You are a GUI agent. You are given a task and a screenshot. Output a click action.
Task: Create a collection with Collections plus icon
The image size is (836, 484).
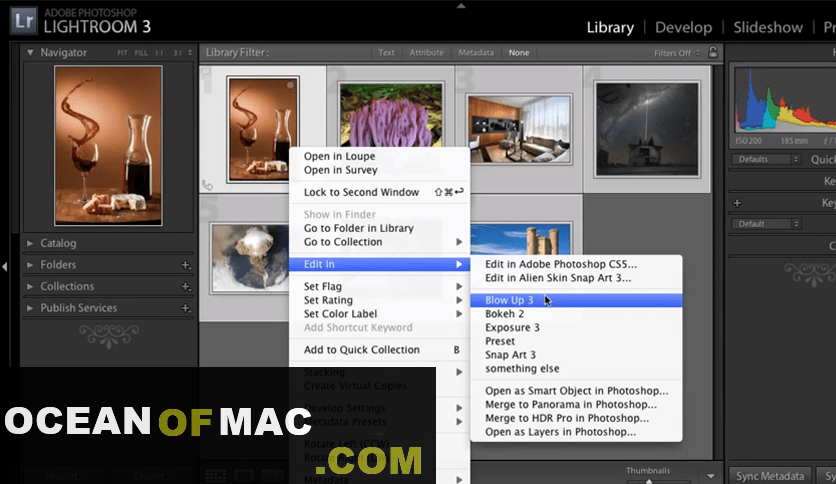click(186, 287)
